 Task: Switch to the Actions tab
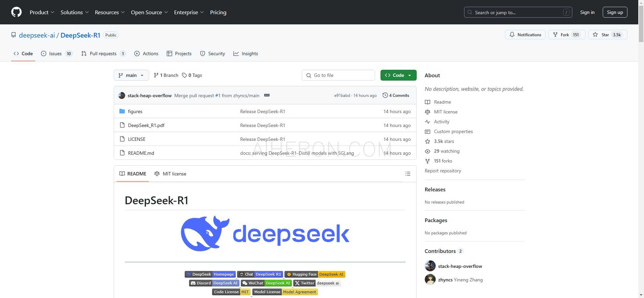pyautogui.click(x=146, y=54)
